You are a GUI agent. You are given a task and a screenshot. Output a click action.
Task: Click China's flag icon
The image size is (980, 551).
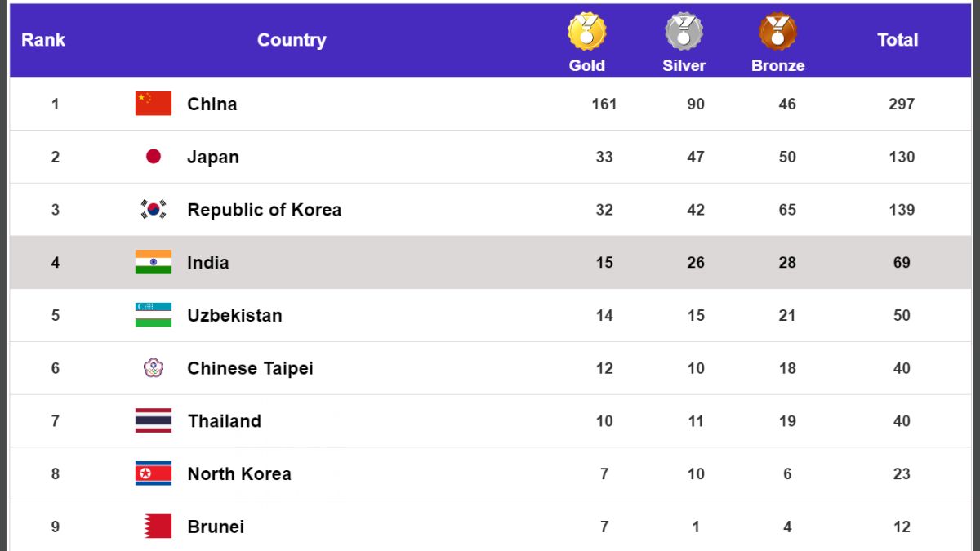coord(154,104)
